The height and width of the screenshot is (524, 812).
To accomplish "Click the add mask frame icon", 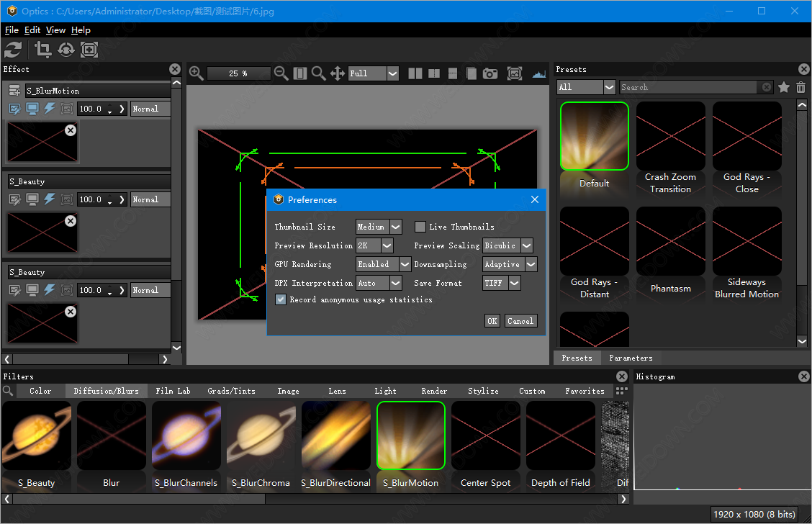I will (89, 50).
